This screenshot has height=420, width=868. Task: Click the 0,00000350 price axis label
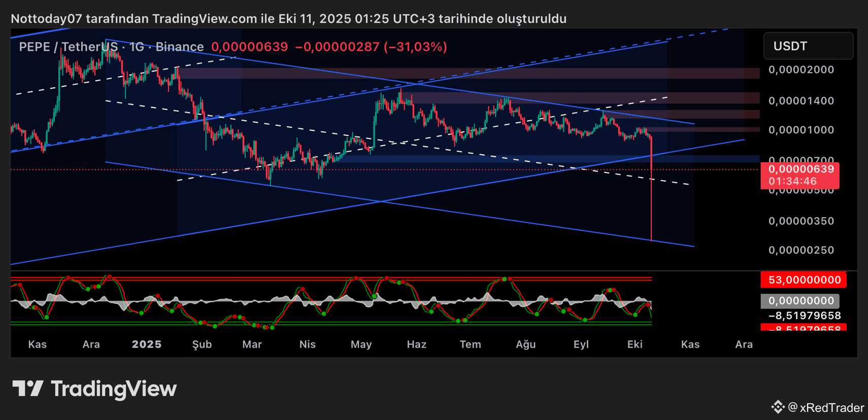pyautogui.click(x=801, y=221)
